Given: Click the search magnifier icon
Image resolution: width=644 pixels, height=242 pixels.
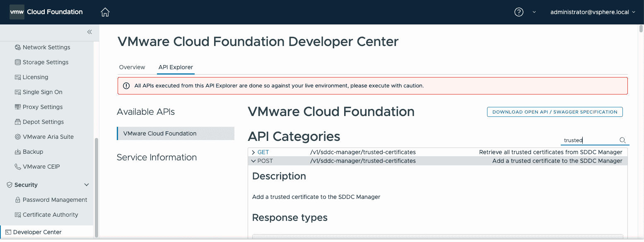Looking at the screenshot, I should point(622,140).
